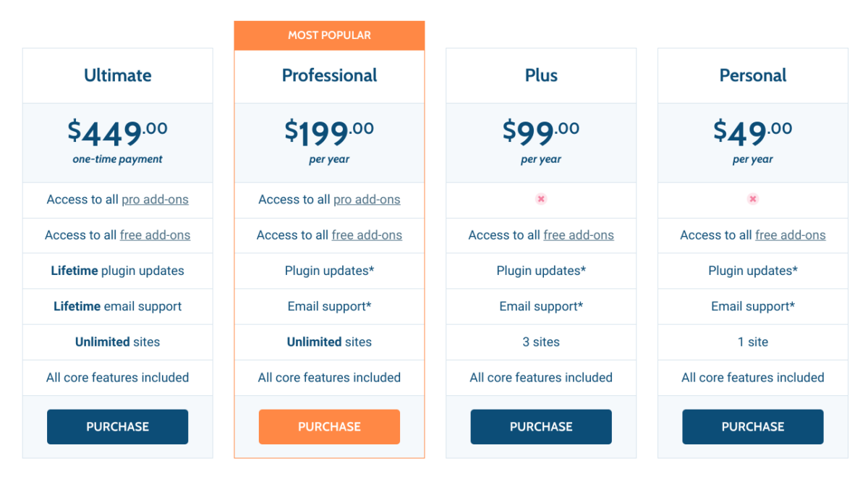The height and width of the screenshot is (482, 868).
Task: Open free add-ons link under Ultimate
Action: tap(155, 235)
